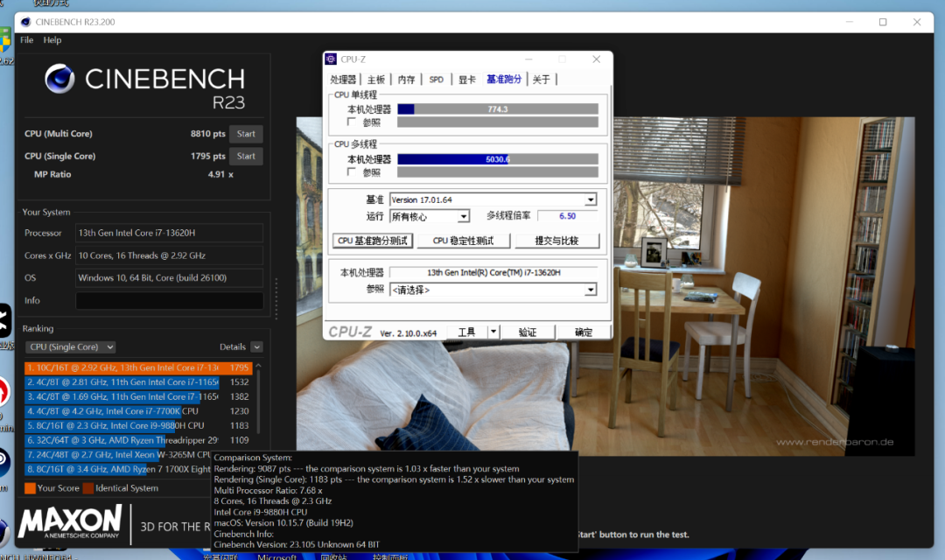Switch to the SPD tab in CPU-Z

tap(437, 80)
